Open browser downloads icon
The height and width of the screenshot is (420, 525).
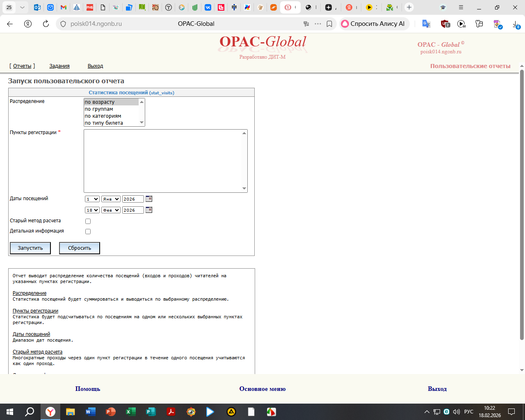point(516,24)
